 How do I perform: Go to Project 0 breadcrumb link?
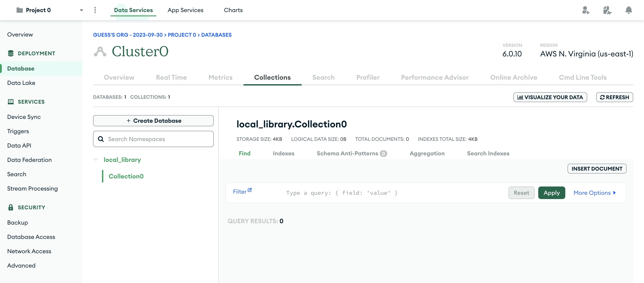click(182, 35)
